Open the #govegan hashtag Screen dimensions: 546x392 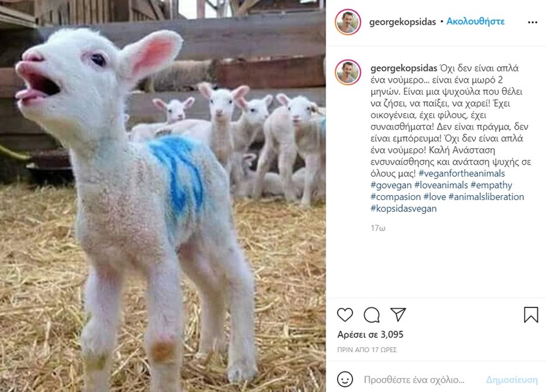[391, 185]
